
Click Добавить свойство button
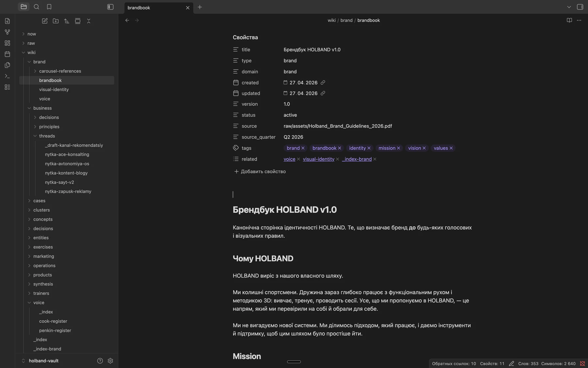point(260,171)
